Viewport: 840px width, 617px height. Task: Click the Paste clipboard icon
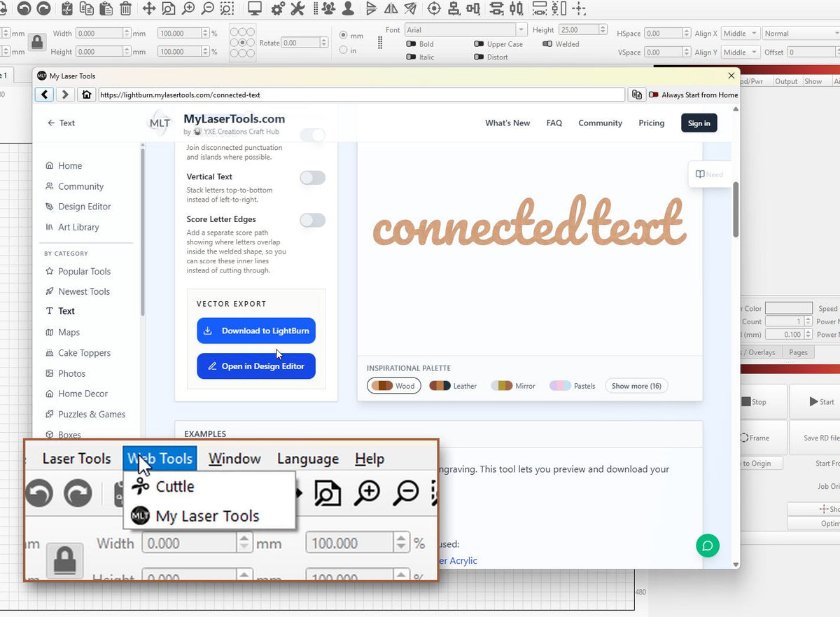coord(106,8)
